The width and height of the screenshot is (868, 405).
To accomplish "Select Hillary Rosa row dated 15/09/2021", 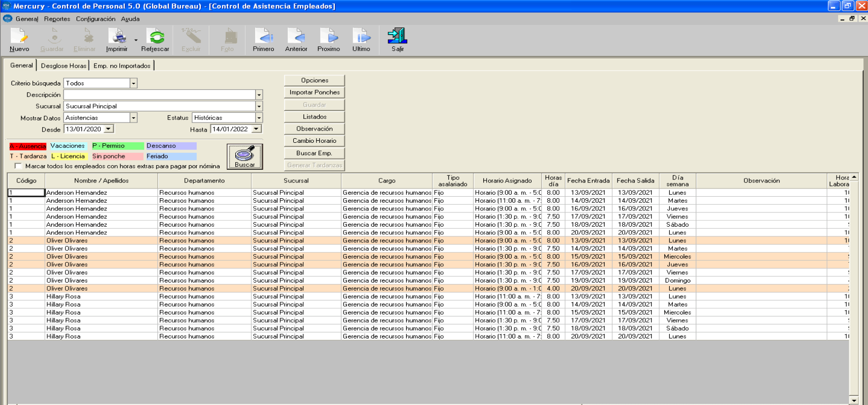I will (x=428, y=313).
